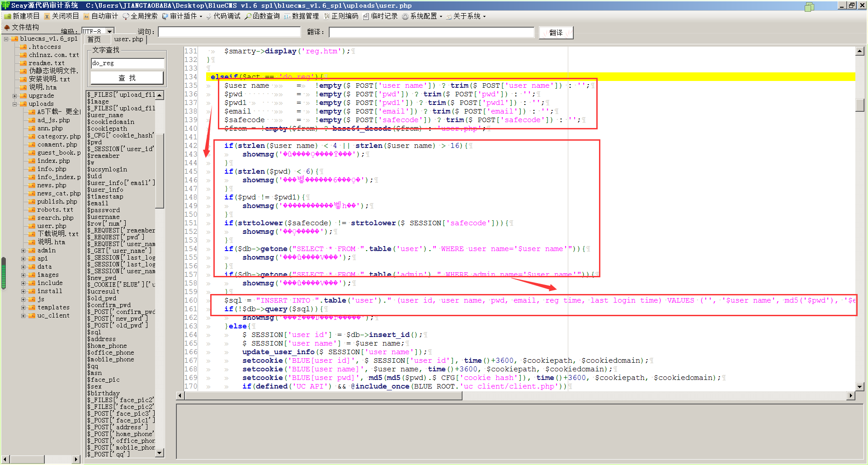Click the 翻译 translate button
Image resolution: width=868 pixels, height=465 pixels.
pos(556,33)
